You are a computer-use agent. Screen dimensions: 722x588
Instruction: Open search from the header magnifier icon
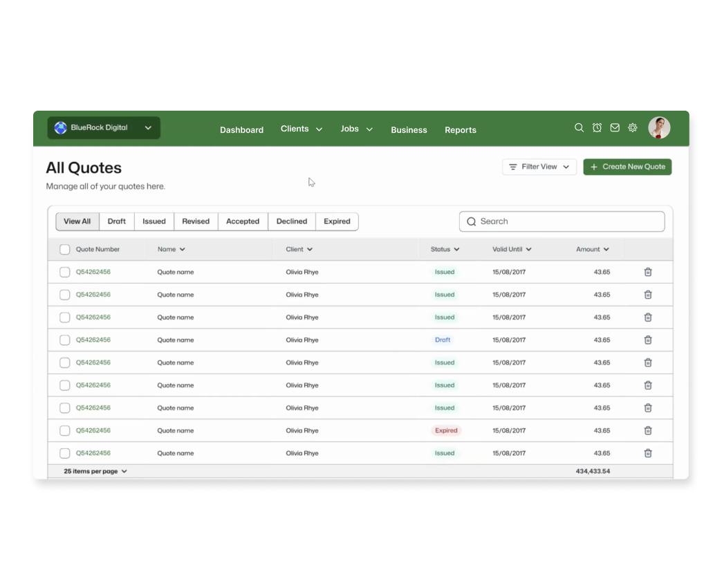click(579, 128)
